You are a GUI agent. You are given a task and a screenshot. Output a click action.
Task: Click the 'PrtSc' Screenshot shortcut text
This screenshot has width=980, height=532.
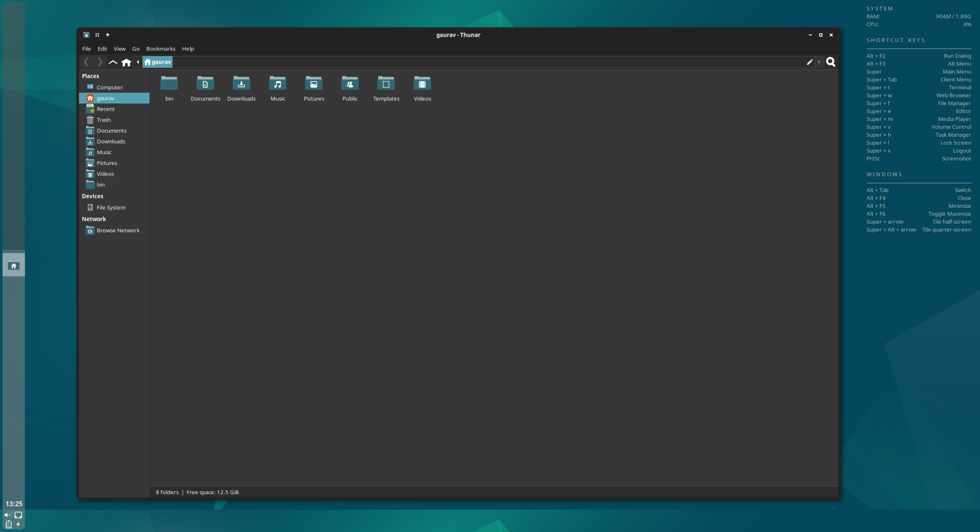(x=919, y=158)
